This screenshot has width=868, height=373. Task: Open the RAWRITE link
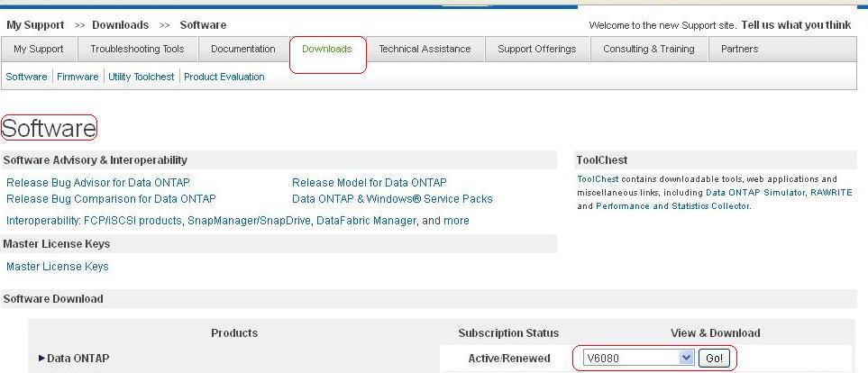coord(831,193)
